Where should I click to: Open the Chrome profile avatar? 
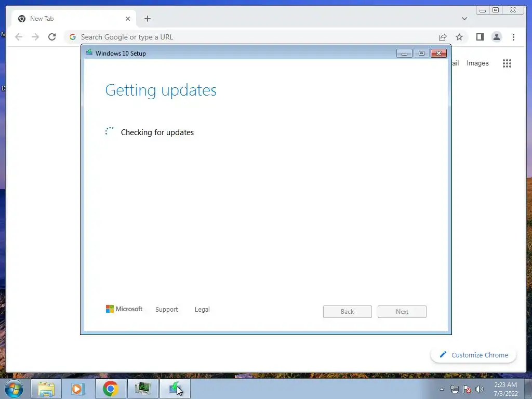coord(496,37)
